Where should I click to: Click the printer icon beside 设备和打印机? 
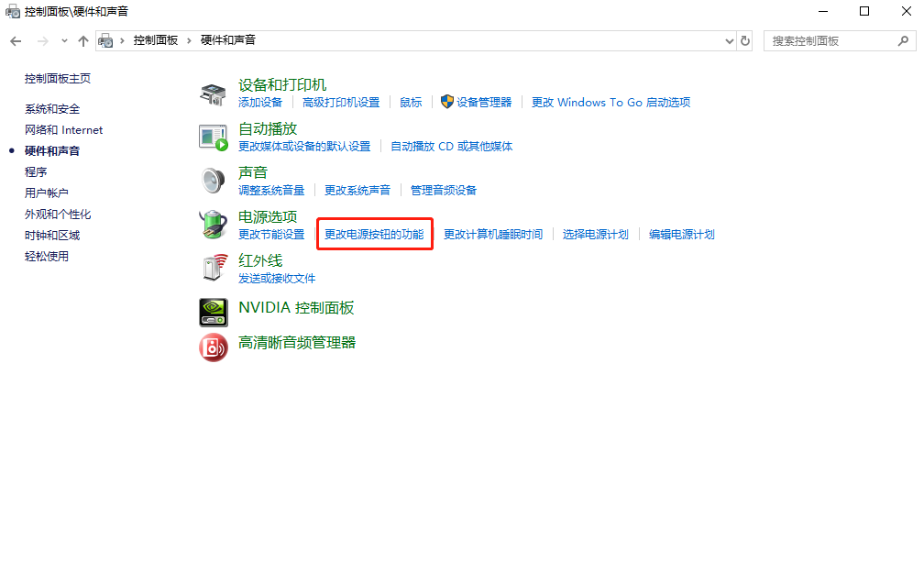click(213, 93)
